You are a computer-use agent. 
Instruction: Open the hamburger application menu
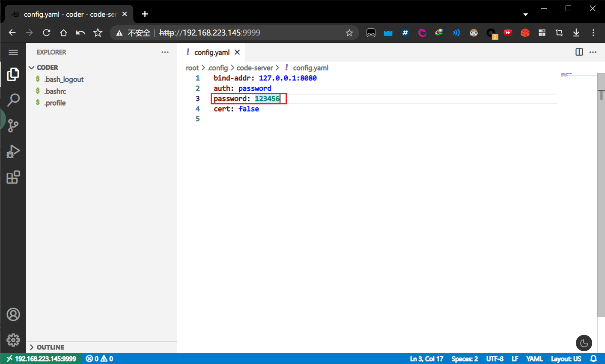(x=13, y=52)
